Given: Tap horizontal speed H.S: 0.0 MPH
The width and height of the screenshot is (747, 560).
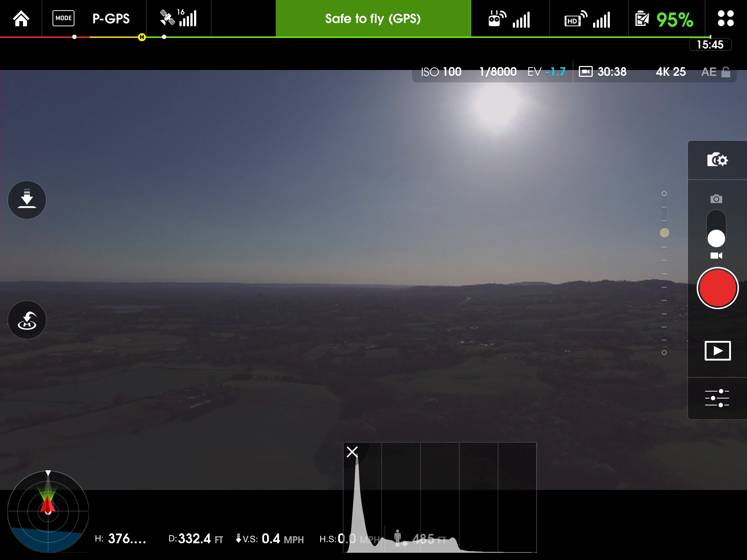Looking at the screenshot, I should pos(349,538).
